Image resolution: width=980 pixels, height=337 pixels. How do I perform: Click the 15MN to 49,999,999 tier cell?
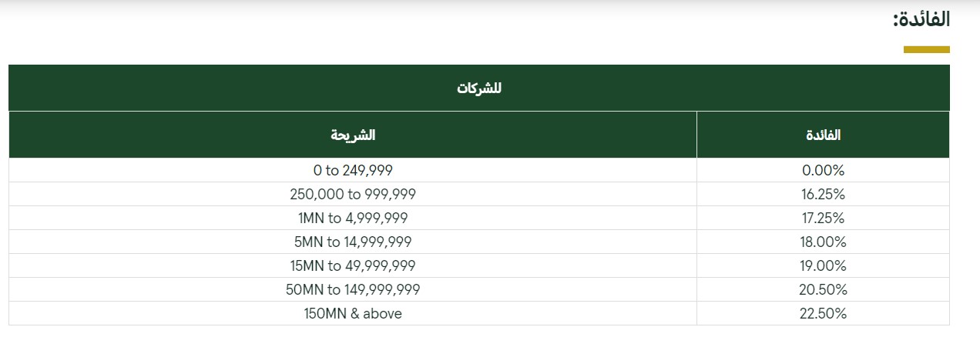353,265
